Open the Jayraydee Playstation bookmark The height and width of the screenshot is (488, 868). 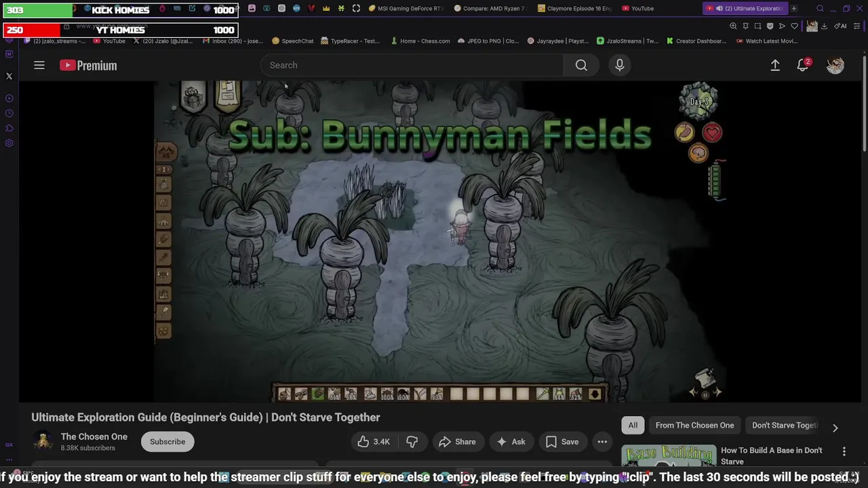click(557, 41)
